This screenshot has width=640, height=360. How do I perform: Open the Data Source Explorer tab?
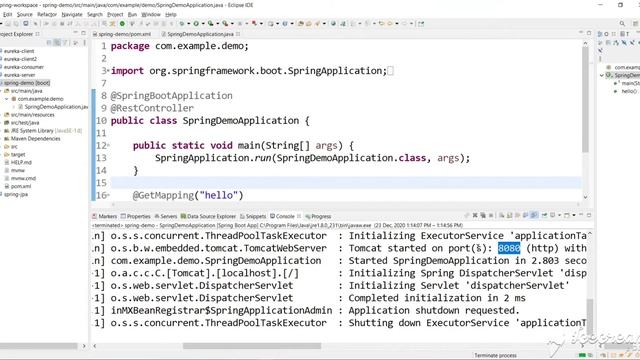(208, 216)
